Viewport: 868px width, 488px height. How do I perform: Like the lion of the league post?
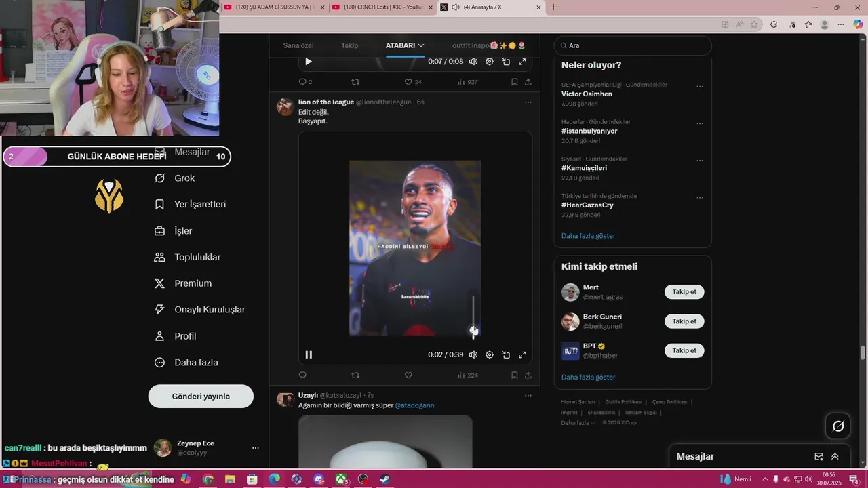pos(408,375)
